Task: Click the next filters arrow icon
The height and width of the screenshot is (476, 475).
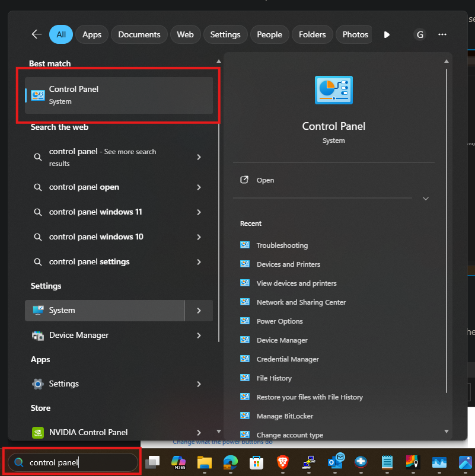Action: click(387, 34)
